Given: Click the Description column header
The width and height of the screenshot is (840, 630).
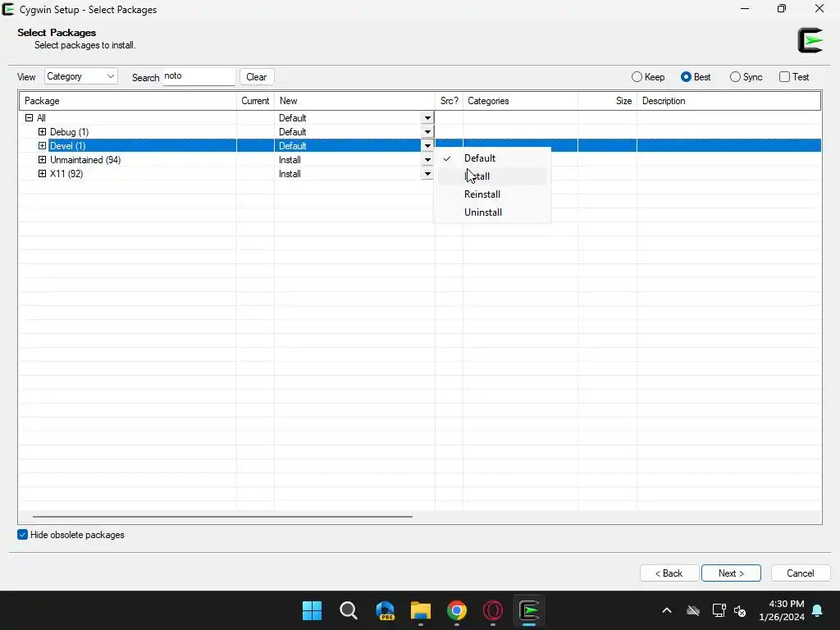Looking at the screenshot, I should coord(728,101).
